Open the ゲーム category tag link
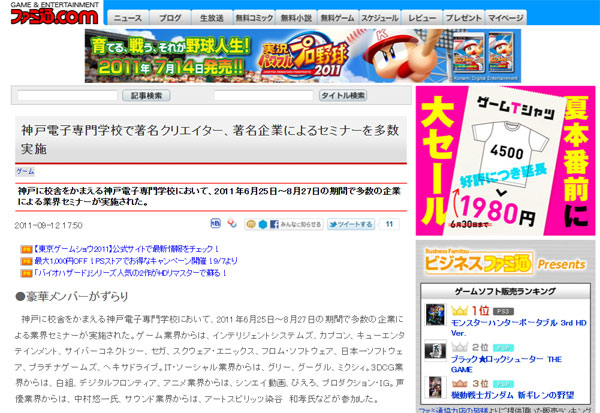Screen dimensions: 600x413 click(x=25, y=171)
